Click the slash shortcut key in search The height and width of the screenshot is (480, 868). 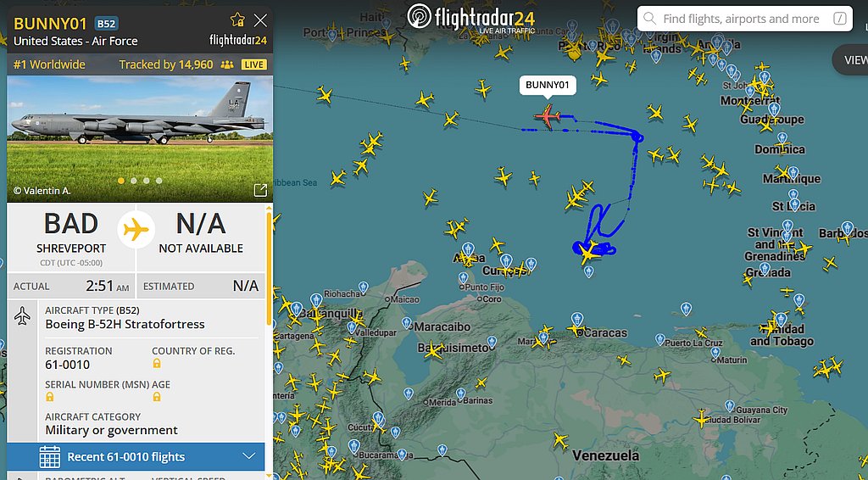coord(840,19)
